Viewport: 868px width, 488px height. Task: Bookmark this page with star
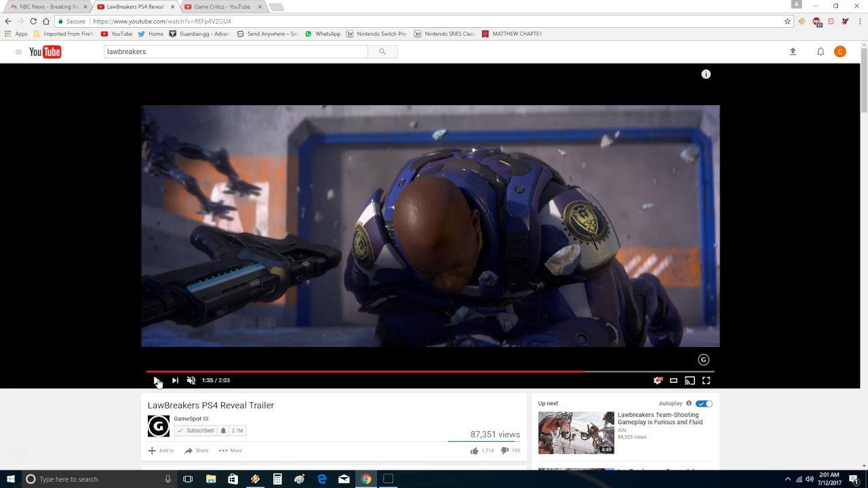(x=787, y=21)
